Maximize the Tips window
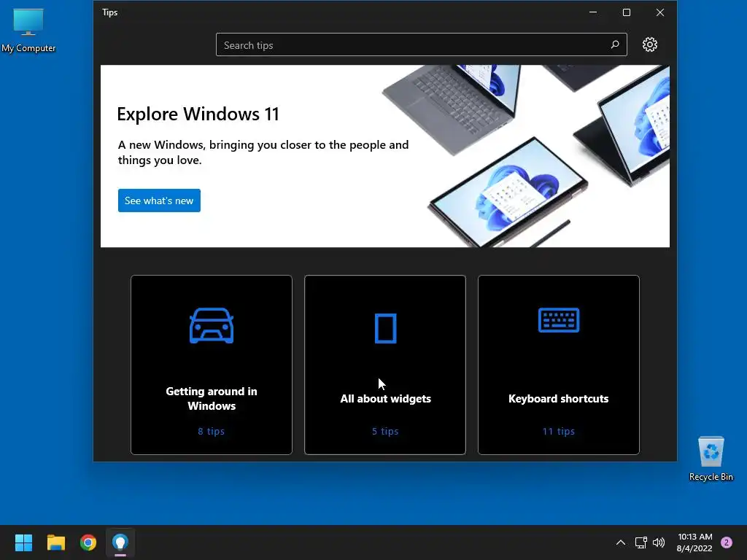Viewport: 747px width, 560px height. click(627, 12)
